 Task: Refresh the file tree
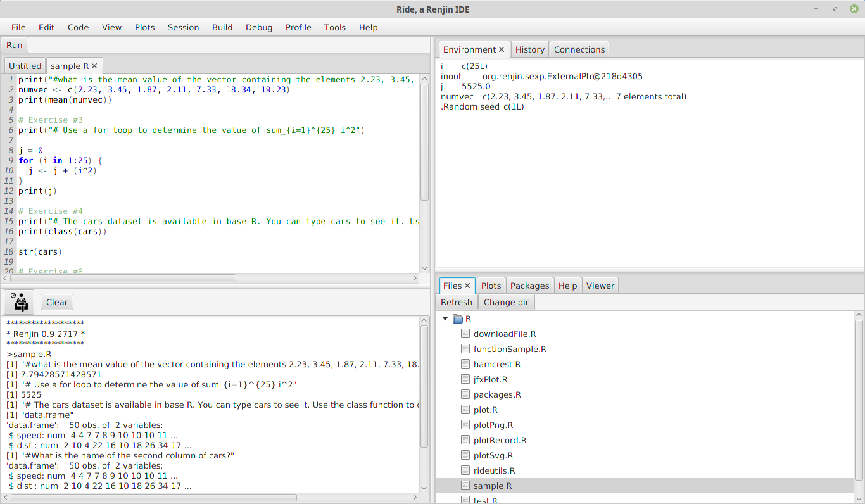point(457,302)
